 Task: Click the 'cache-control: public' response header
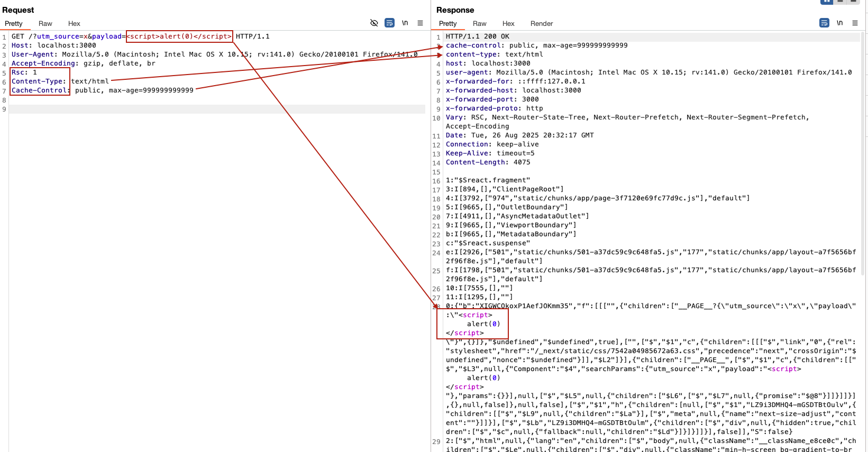(537, 45)
